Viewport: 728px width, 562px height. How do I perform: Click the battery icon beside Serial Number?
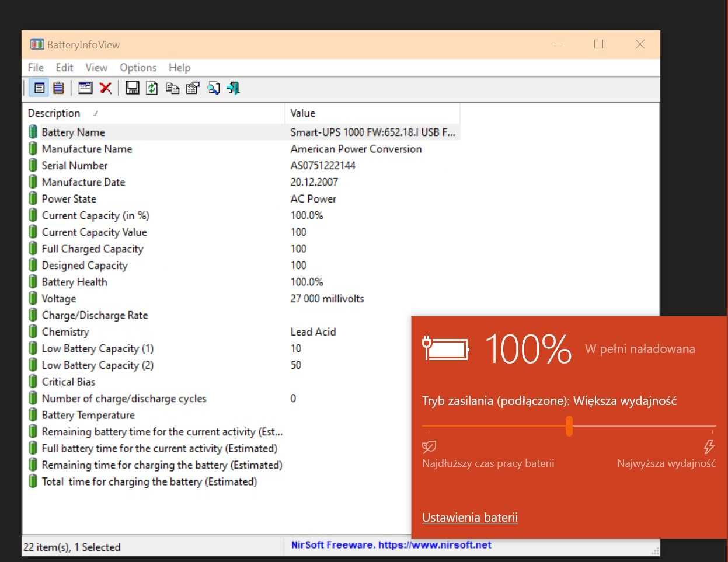tap(33, 165)
